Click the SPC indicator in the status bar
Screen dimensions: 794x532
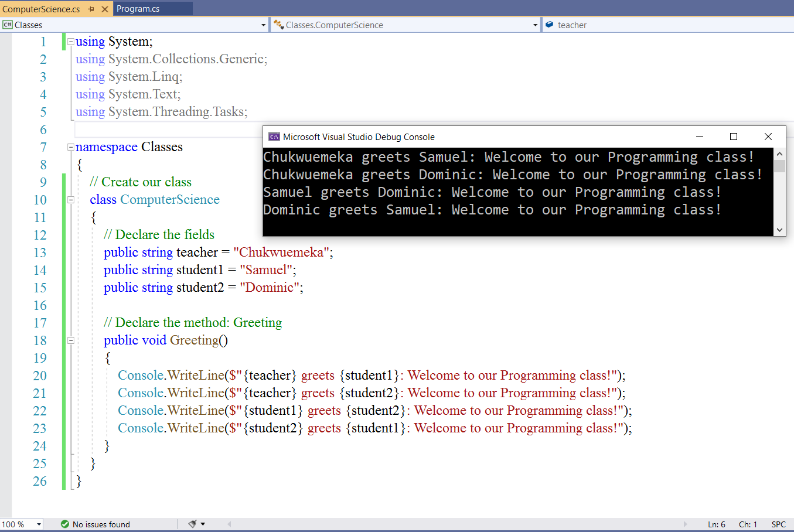point(778,524)
